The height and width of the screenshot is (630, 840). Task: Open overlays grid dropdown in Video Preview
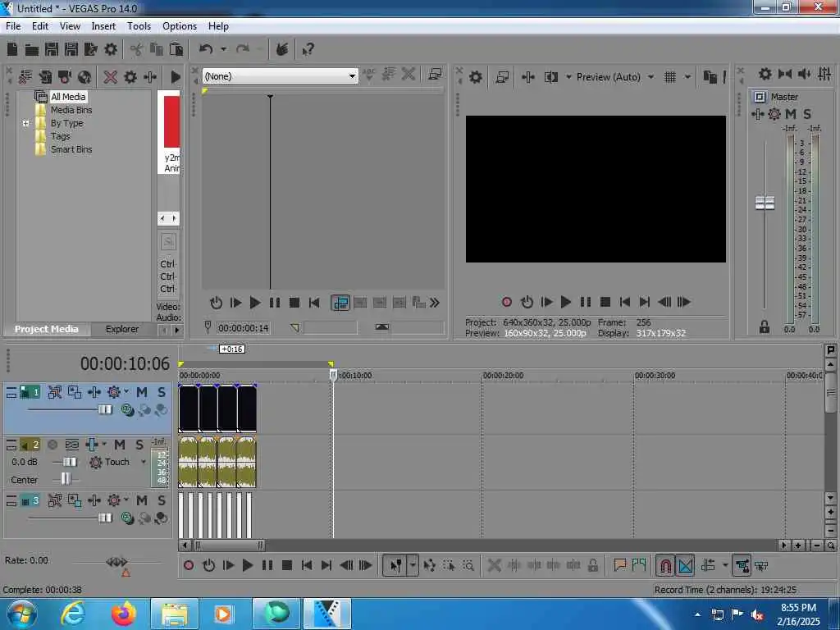click(688, 77)
